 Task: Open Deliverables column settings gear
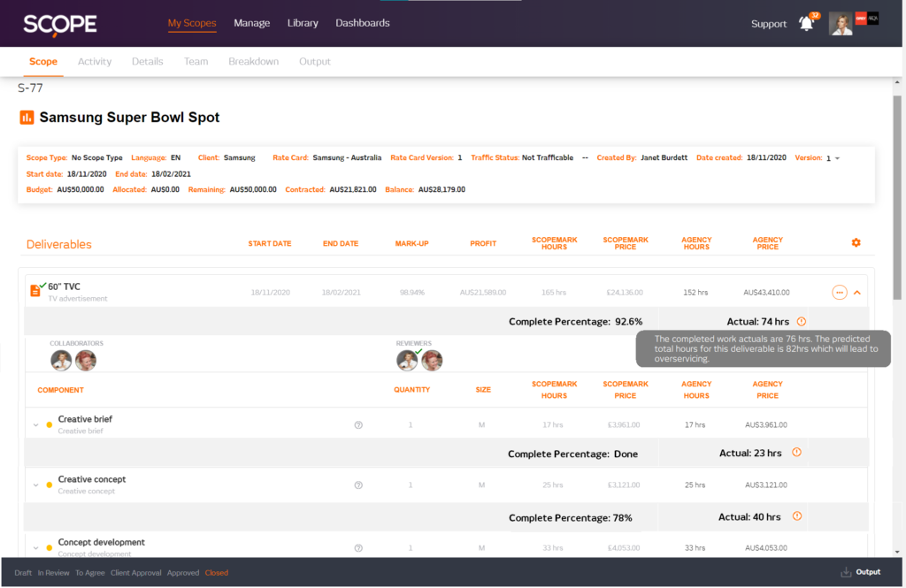pos(856,242)
